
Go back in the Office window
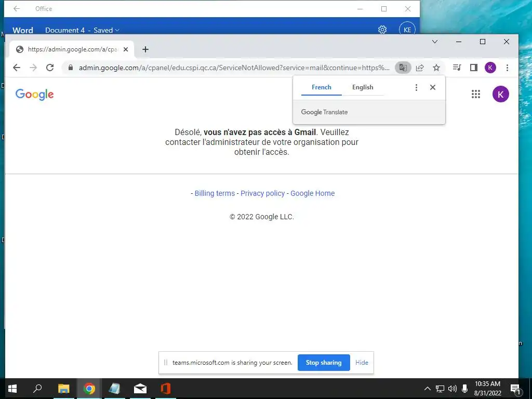(x=16, y=8)
